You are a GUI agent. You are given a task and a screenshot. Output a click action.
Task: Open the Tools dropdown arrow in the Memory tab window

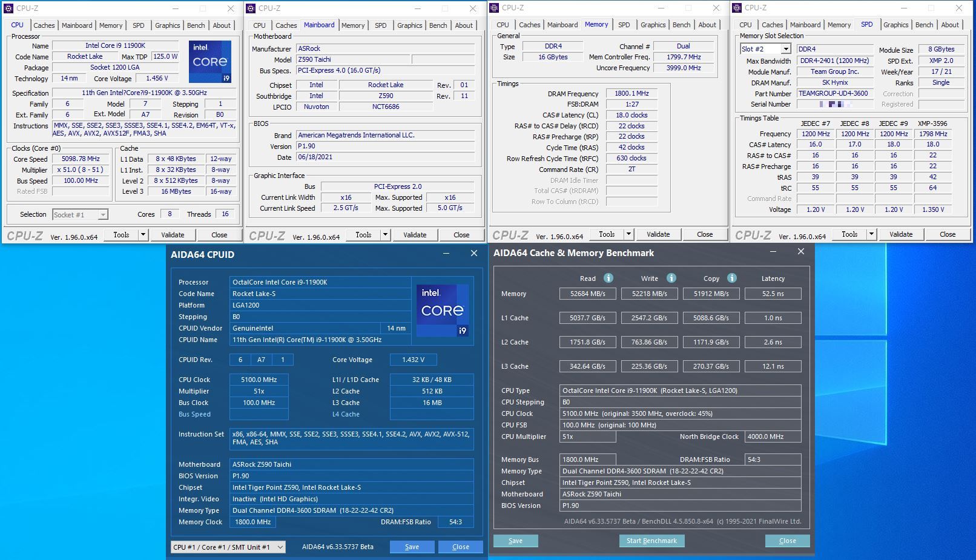coord(628,234)
